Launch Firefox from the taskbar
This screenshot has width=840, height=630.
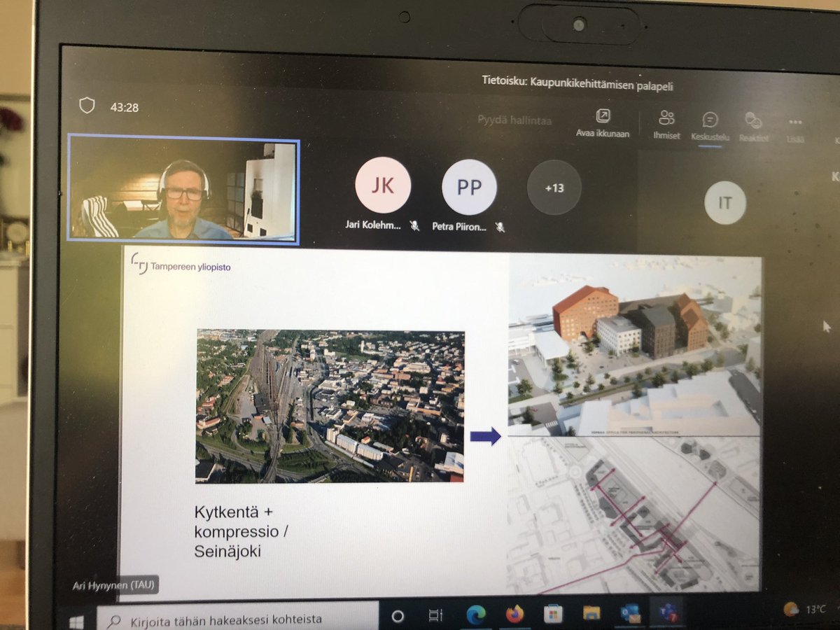click(x=514, y=615)
